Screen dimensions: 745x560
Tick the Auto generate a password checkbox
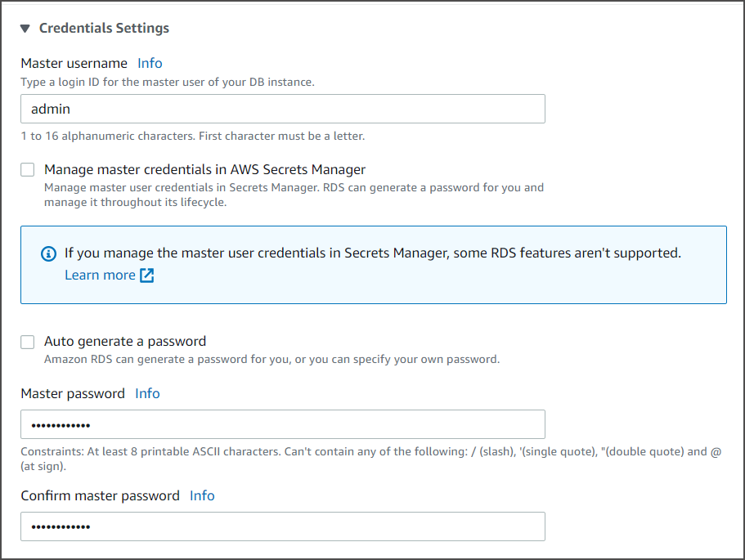(x=28, y=342)
